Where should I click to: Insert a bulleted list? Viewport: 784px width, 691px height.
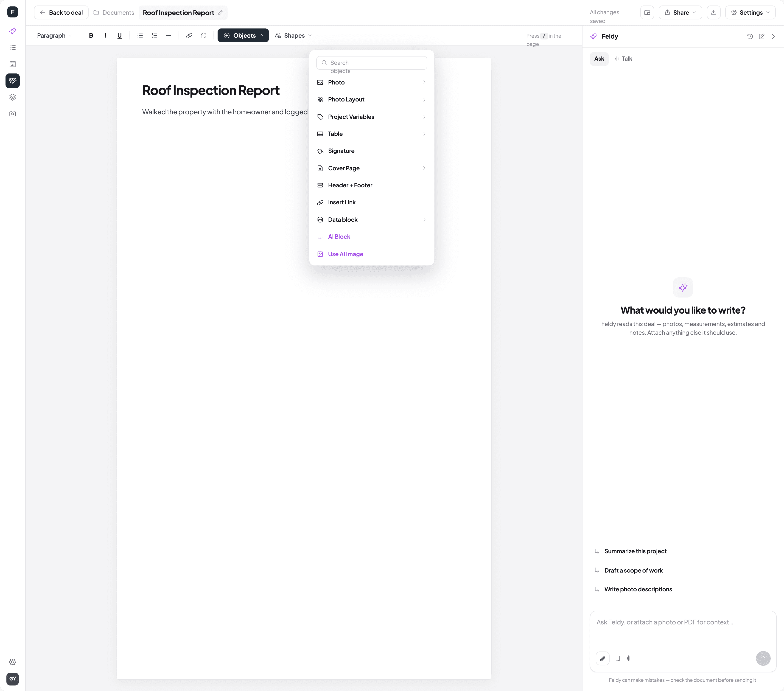coord(140,35)
